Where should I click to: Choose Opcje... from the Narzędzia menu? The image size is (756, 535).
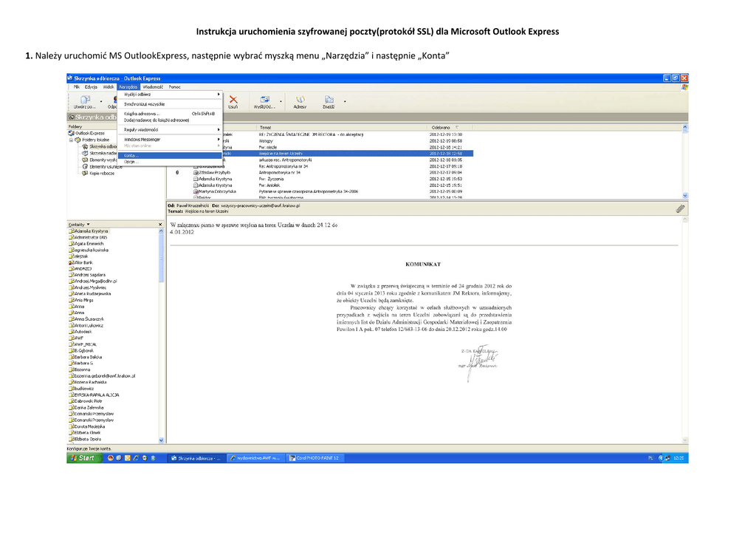pyautogui.click(x=131, y=162)
